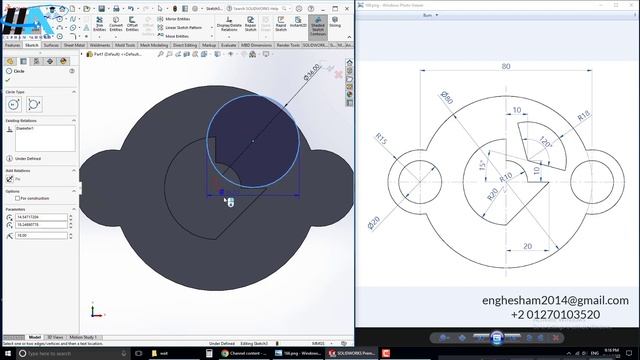Click the Trim Entities tool
Screen dimensions: 640x360
(100, 24)
